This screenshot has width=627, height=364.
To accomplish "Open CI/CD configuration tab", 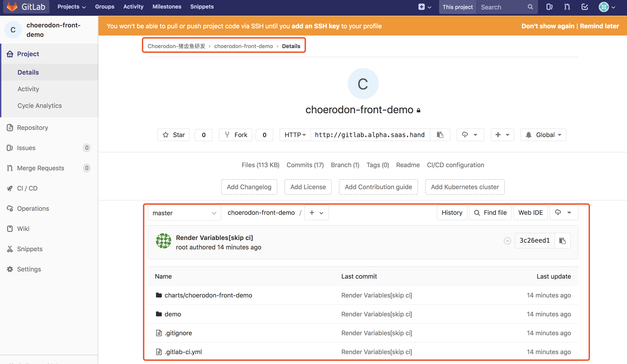I will click(455, 165).
